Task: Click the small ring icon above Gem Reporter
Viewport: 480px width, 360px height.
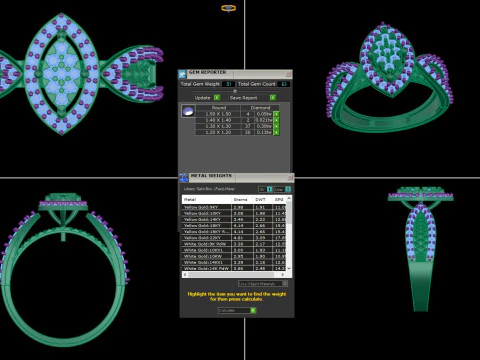Action: click(228, 8)
